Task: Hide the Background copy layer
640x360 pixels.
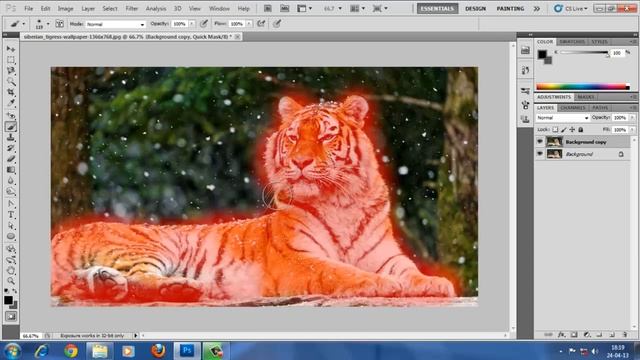Action: (x=540, y=142)
